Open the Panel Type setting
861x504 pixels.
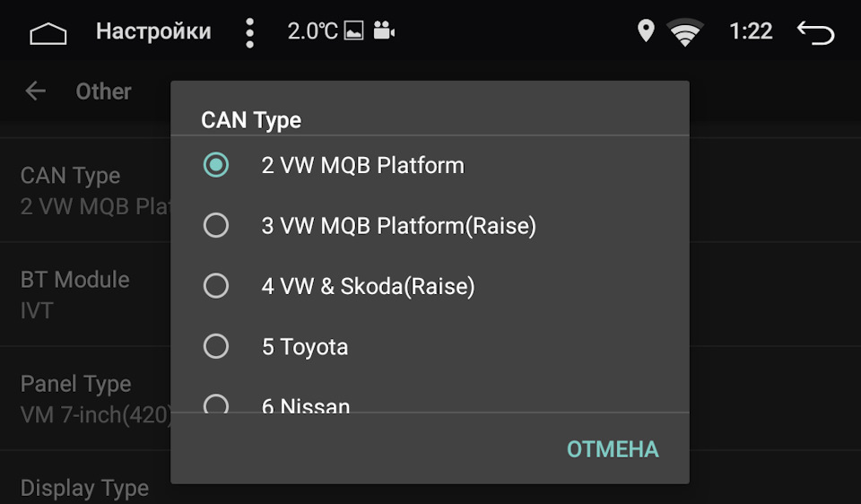coord(85,398)
